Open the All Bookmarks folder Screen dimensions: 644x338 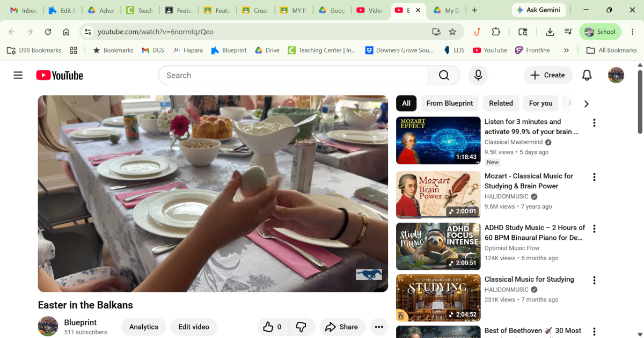point(611,50)
